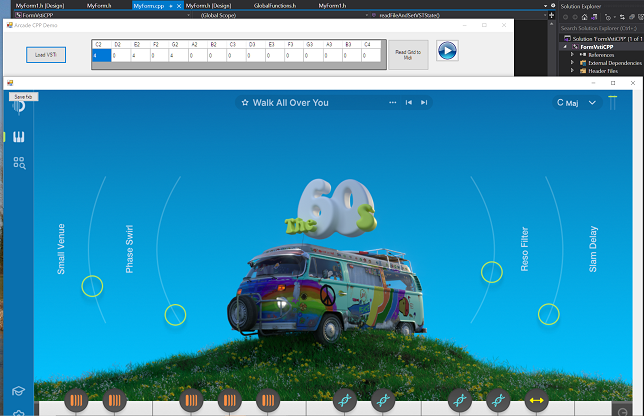Expand the Header Files node arrow
The width and height of the screenshot is (644, 416).
(572, 71)
